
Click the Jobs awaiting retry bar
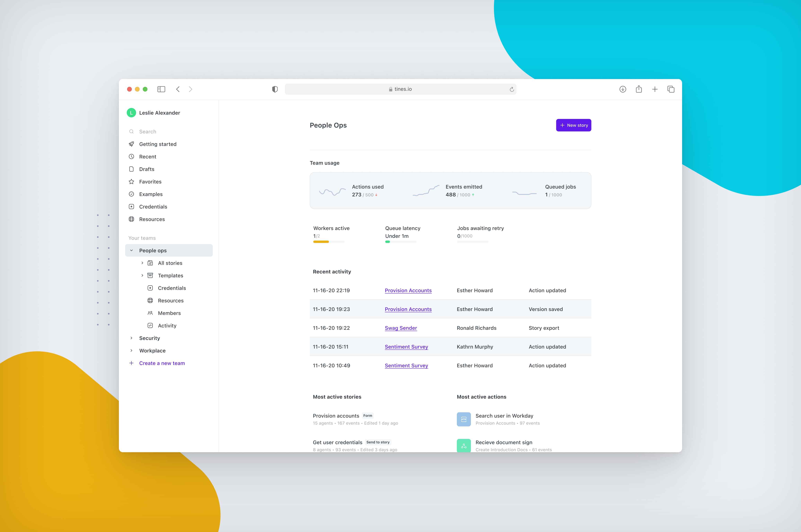[473, 242]
